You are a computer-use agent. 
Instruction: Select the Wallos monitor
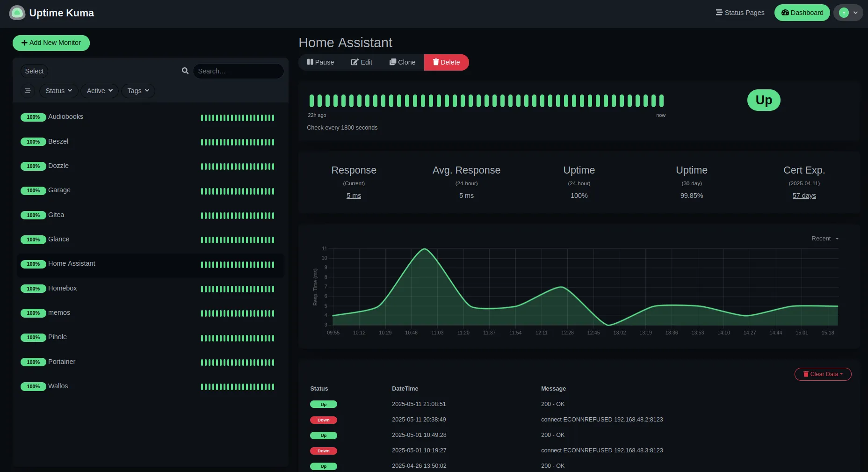[150, 386]
